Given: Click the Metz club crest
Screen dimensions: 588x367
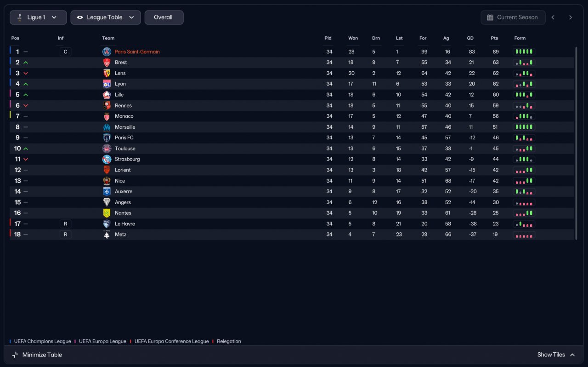Looking at the screenshot, I should coord(107,235).
